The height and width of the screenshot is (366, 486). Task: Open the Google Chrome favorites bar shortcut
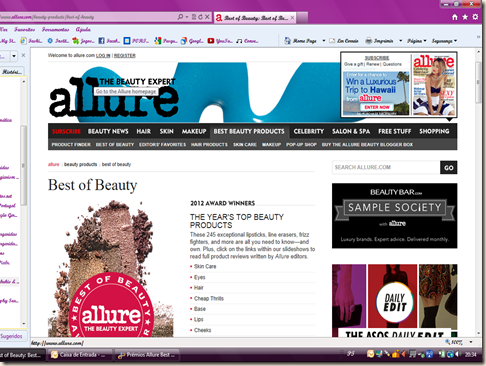point(192,41)
